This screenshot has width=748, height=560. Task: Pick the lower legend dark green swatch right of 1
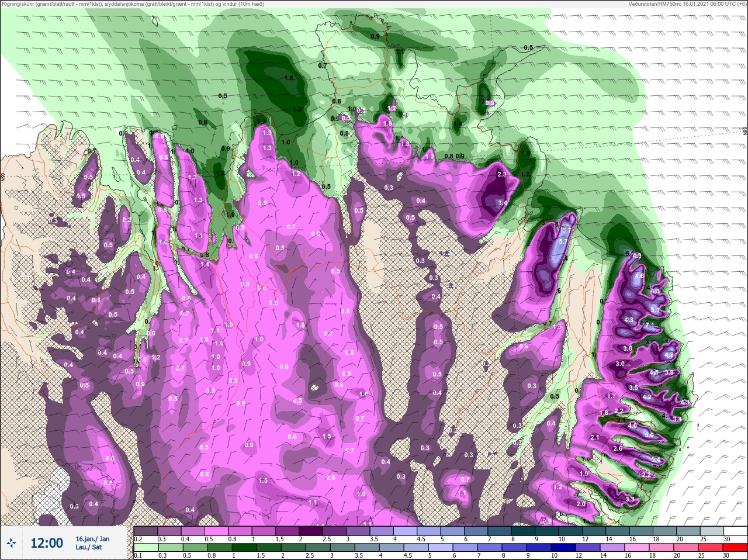click(x=244, y=547)
